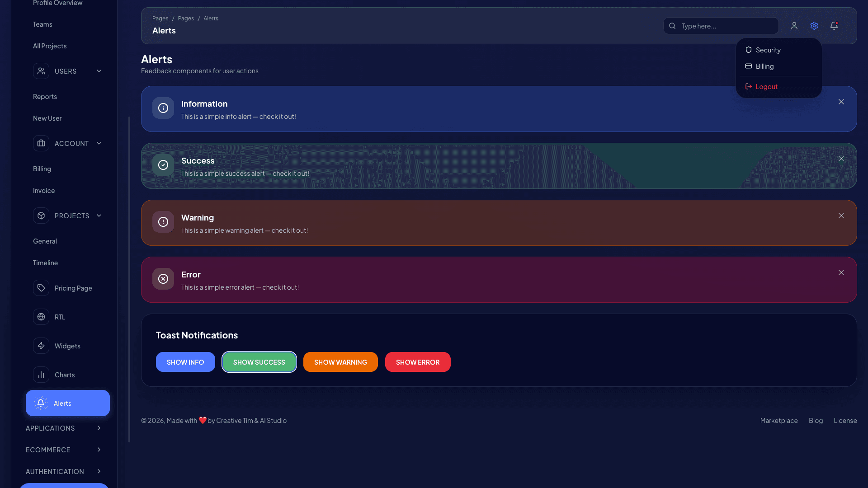
Task: Expand the Users section chevron
Action: (x=99, y=71)
